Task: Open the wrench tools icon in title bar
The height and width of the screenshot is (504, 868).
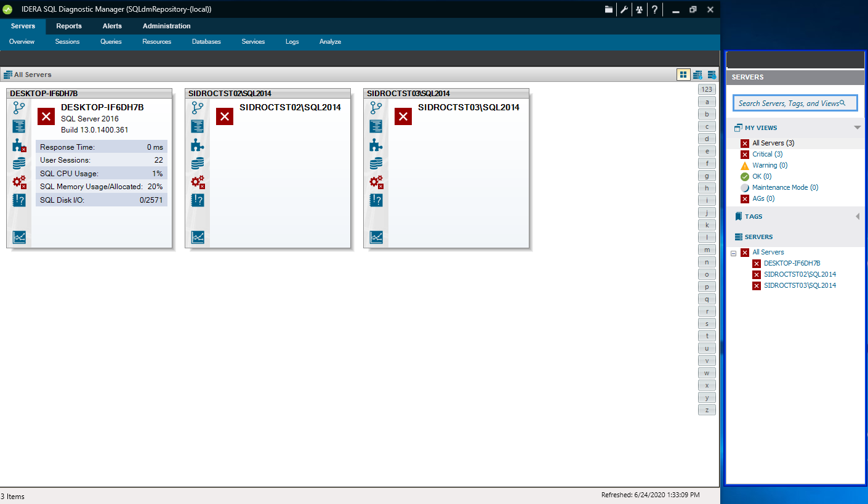Action: [x=624, y=9]
